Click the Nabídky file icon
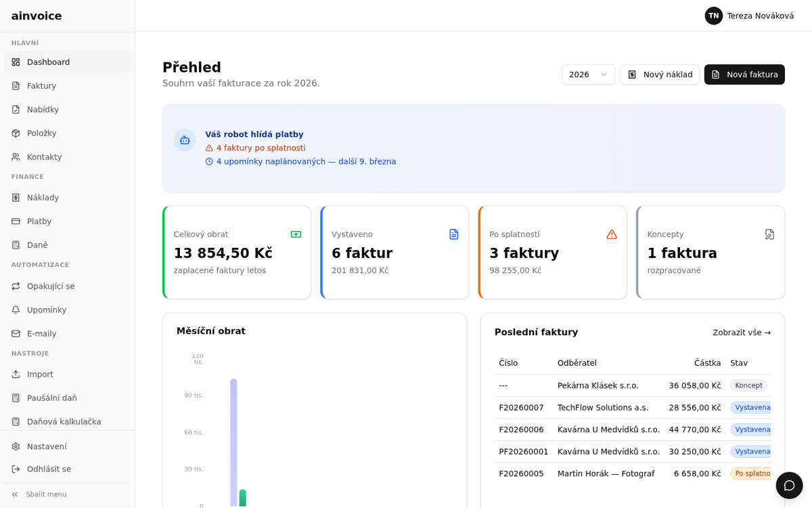812x508 pixels. point(16,110)
